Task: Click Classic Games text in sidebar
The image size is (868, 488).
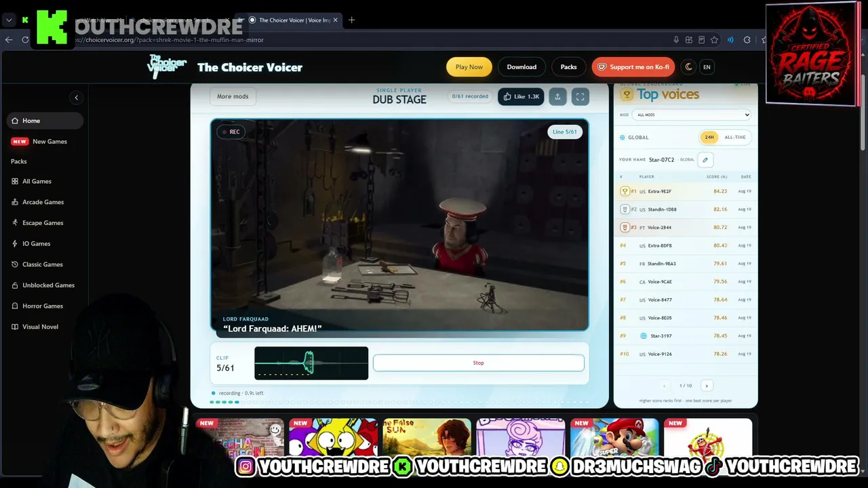Action: click(x=43, y=264)
